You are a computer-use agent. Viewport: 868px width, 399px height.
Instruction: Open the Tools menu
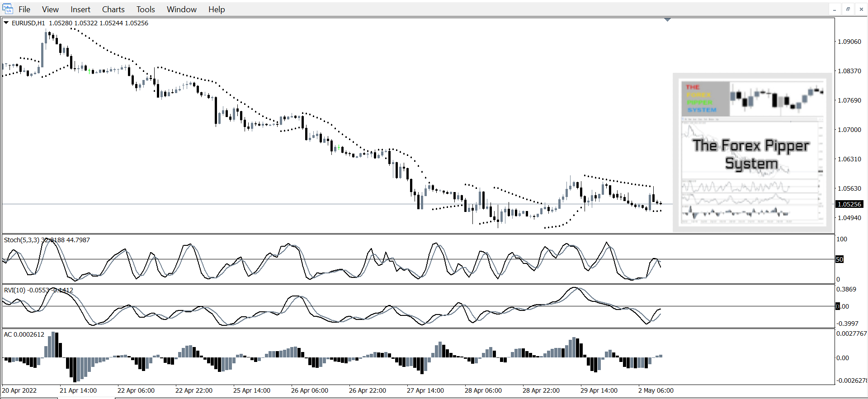pyautogui.click(x=146, y=9)
